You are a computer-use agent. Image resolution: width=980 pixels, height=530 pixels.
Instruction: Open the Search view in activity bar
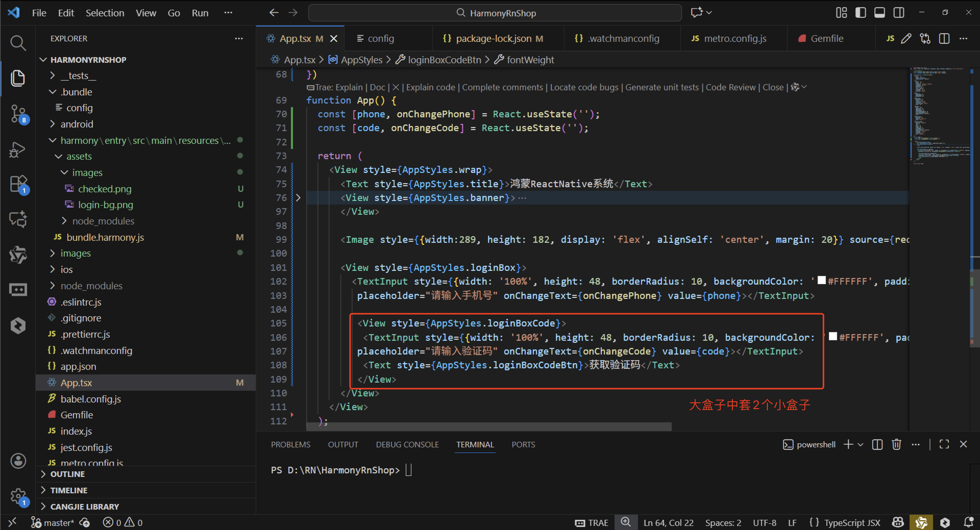coord(18,43)
